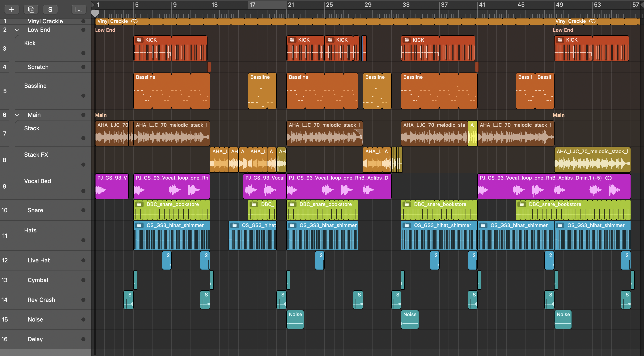Collapse the Main track stack
Image resolution: width=644 pixels, height=356 pixels.
tap(17, 115)
